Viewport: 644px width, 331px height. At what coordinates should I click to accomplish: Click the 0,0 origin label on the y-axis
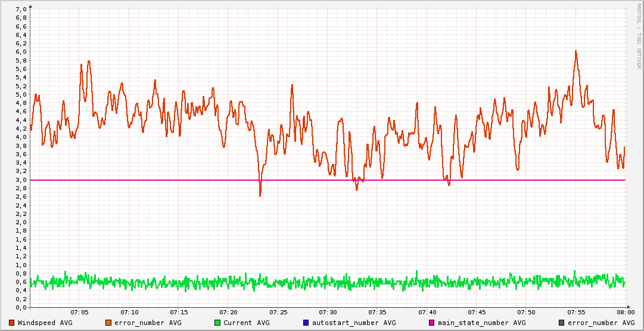coord(20,307)
